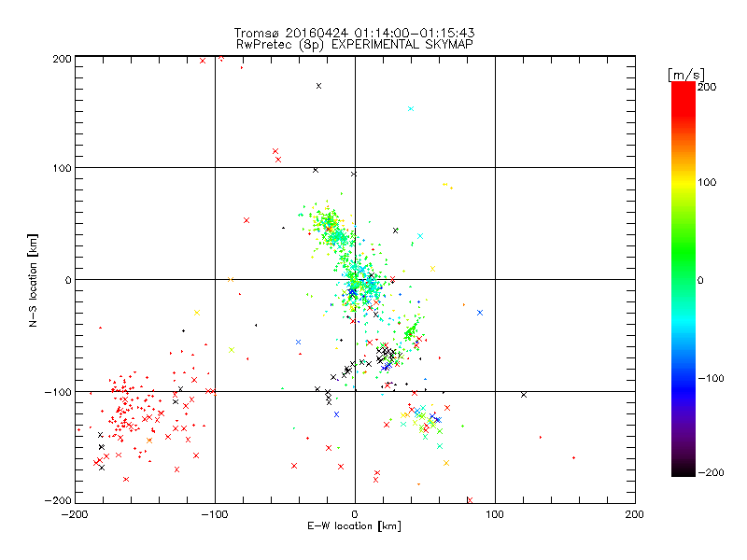Viewport: 747px width, 560px height.
Task: Click the blue X marker east near 90 km
Action: pos(480,313)
